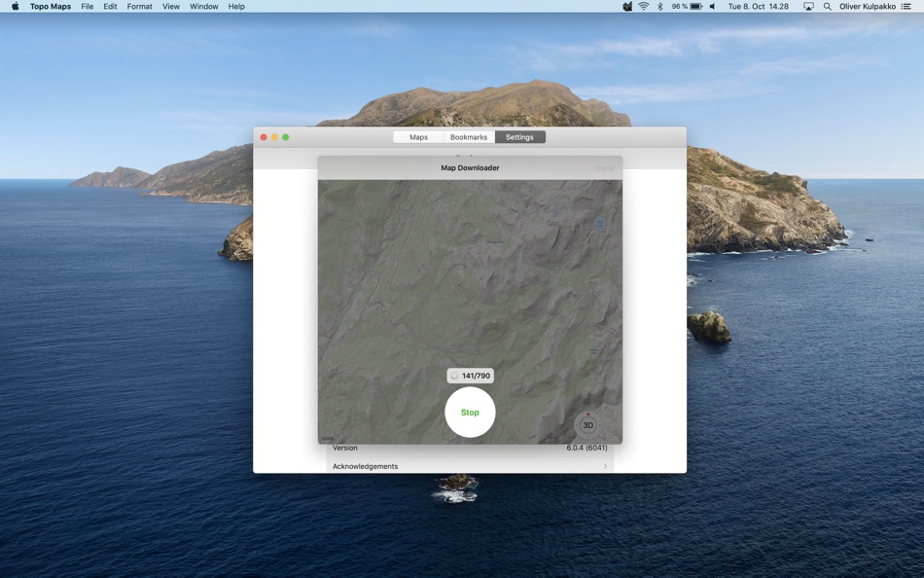Screen dimensions: 924x578
Task: Open the Topo Maps app menu
Action: coord(50,7)
